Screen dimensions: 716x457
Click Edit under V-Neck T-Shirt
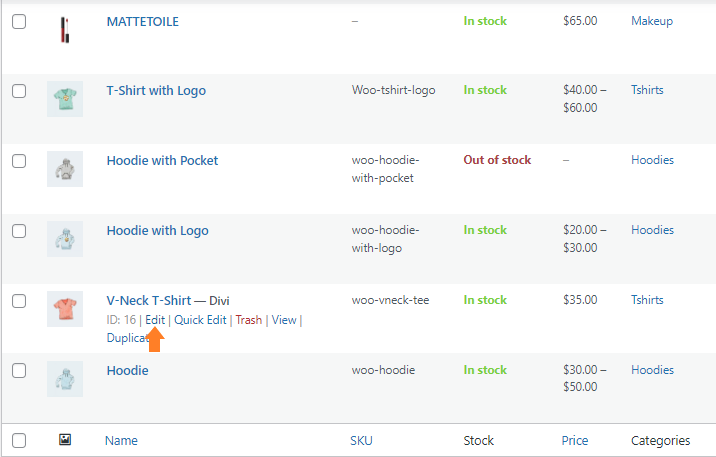point(155,320)
